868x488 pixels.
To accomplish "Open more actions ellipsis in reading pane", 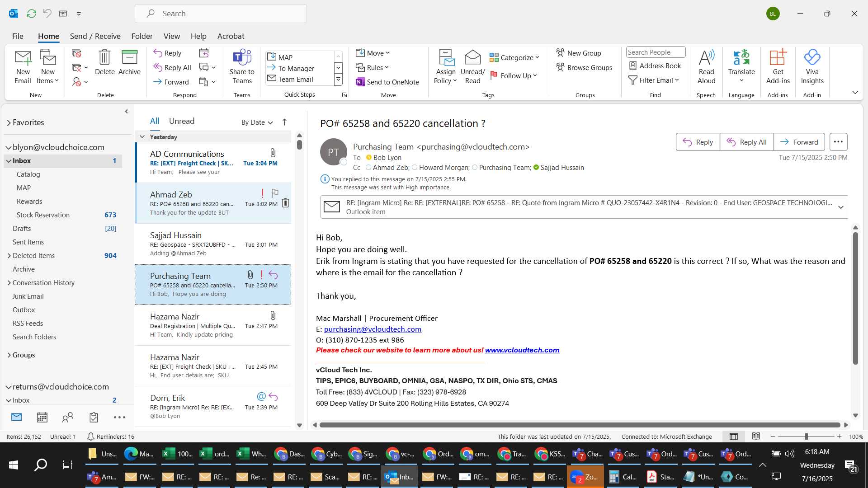I will click(838, 142).
